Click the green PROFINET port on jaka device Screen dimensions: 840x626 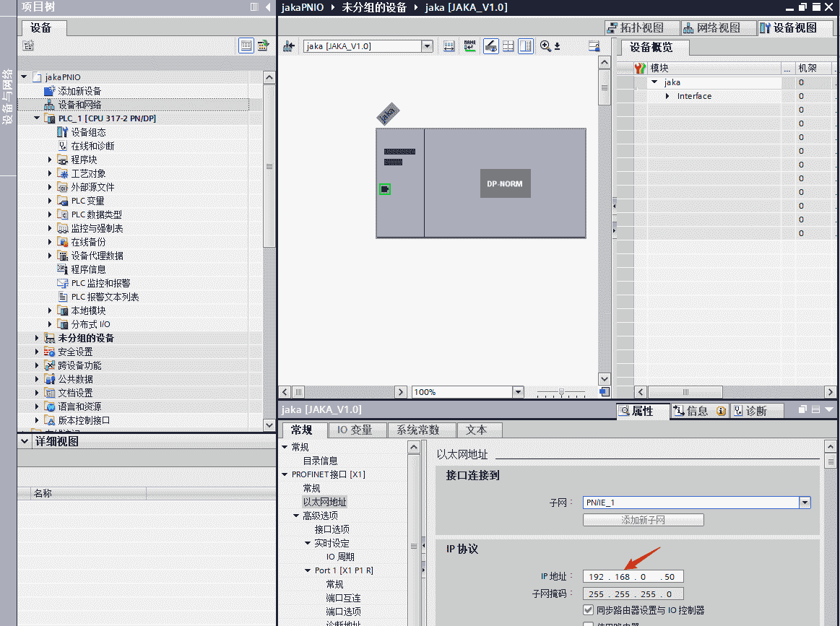pos(385,189)
